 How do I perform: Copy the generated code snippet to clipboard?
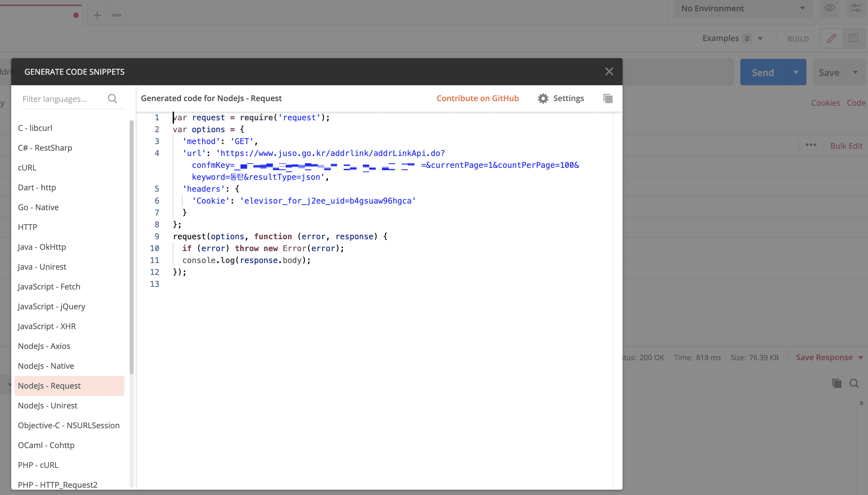608,98
